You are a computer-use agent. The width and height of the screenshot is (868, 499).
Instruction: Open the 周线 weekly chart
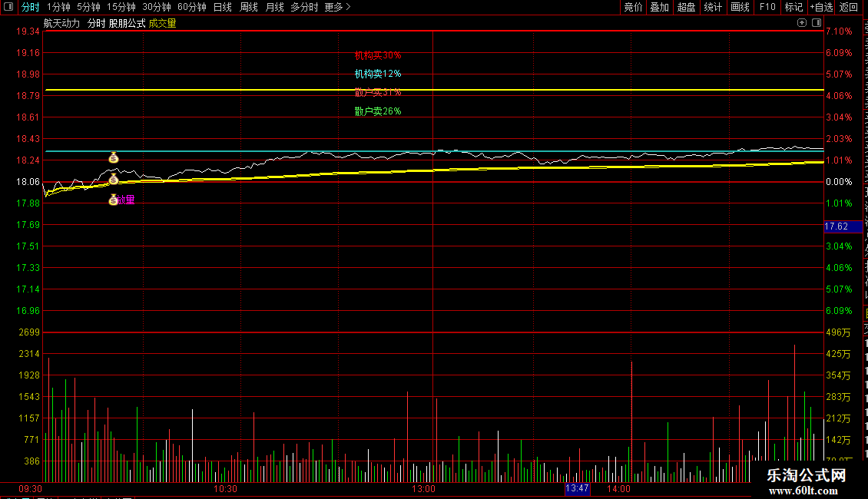pos(249,7)
